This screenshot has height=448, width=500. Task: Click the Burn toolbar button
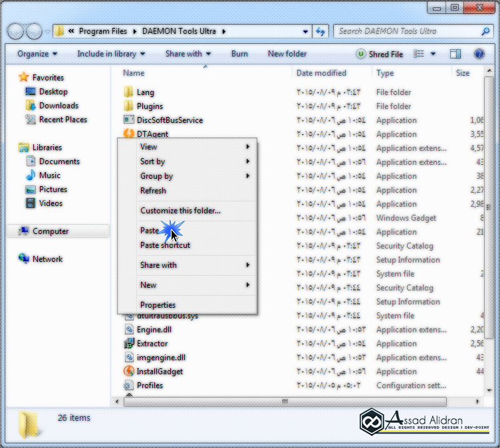239,54
